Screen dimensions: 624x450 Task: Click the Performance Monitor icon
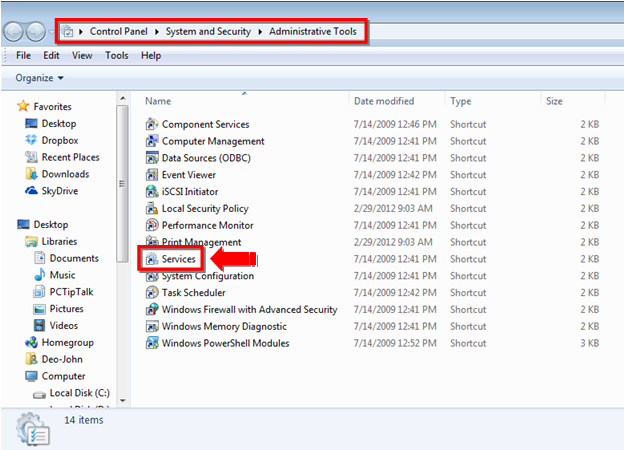click(x=152, y=225)
